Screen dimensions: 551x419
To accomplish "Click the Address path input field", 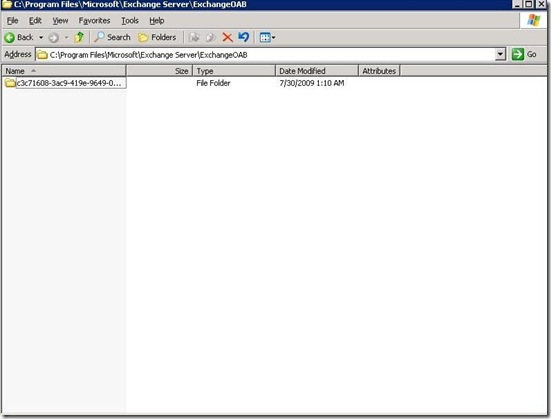I will pyautogui.click(x=266, y=54).
